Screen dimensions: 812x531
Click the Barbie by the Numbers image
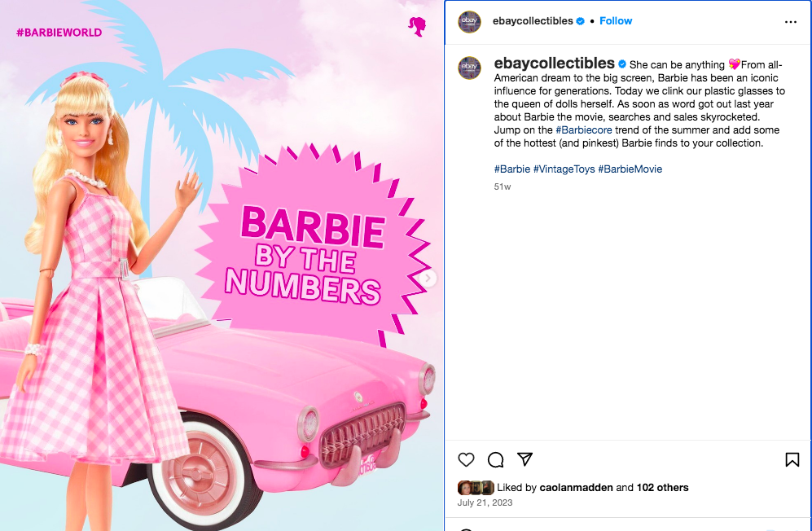tap(222, 265)
